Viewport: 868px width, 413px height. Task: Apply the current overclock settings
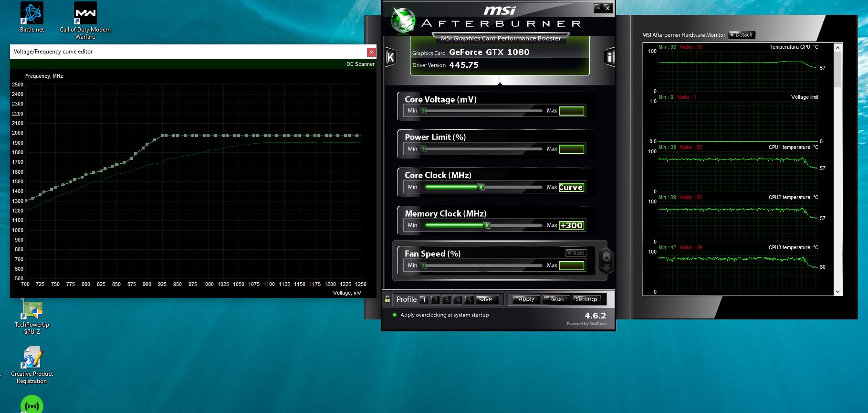click(x=526, y=299)
